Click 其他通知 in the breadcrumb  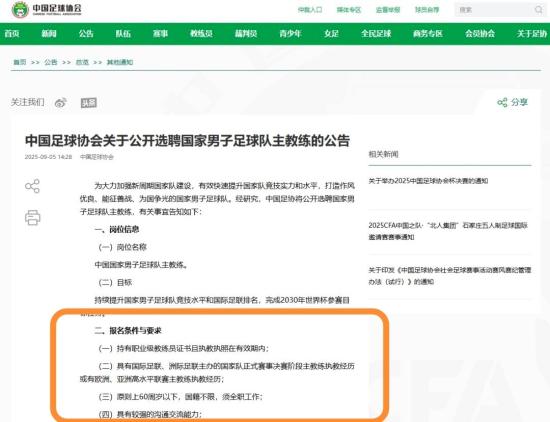(120, 62)
